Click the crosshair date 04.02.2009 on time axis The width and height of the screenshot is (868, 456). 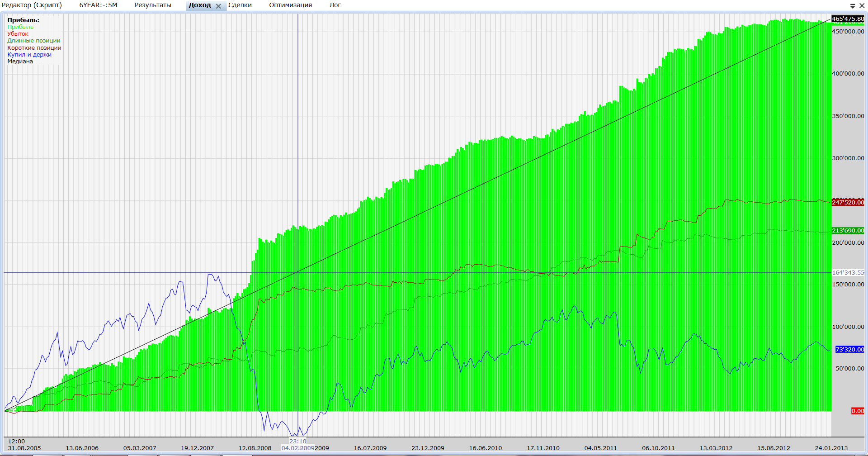298,448
